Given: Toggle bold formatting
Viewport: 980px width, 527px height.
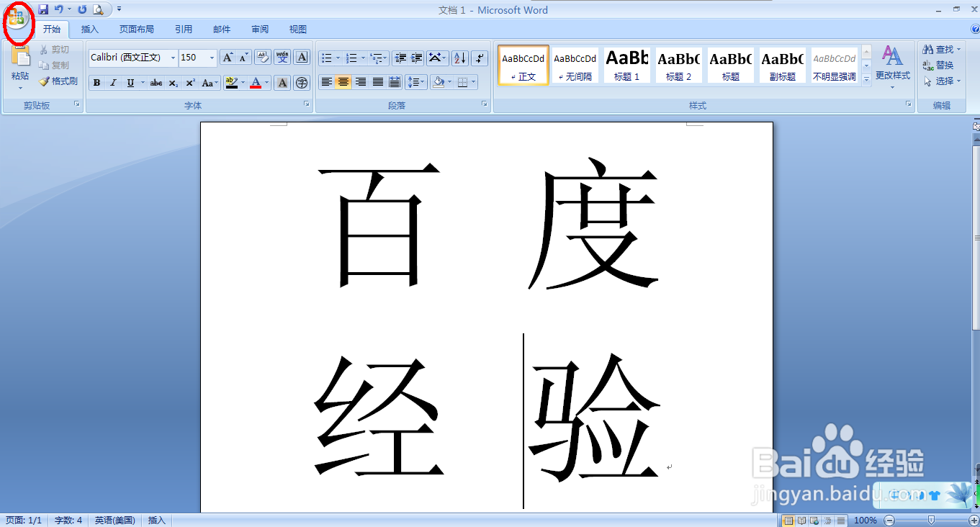Looking at the screenshot, I should pyautogui.click(x=97, y=83).
